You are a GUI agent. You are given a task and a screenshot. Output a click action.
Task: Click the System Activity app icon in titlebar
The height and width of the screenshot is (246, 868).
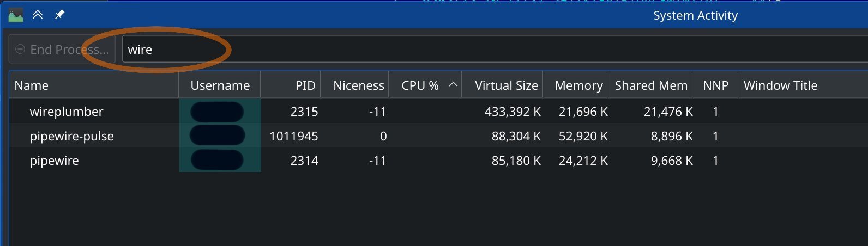(x=16, y=15)
